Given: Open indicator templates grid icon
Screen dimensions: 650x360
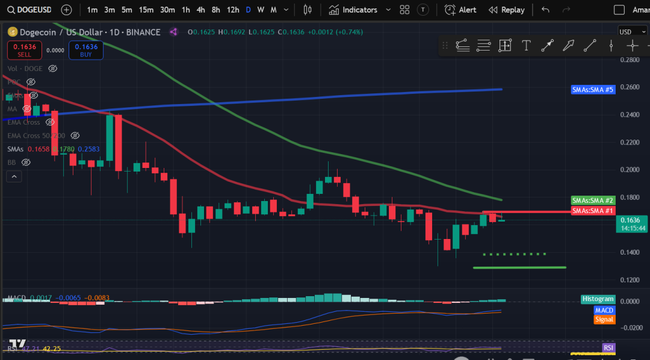Looking at the screenshot, I should pyautogui.click(x=405, y=10).
